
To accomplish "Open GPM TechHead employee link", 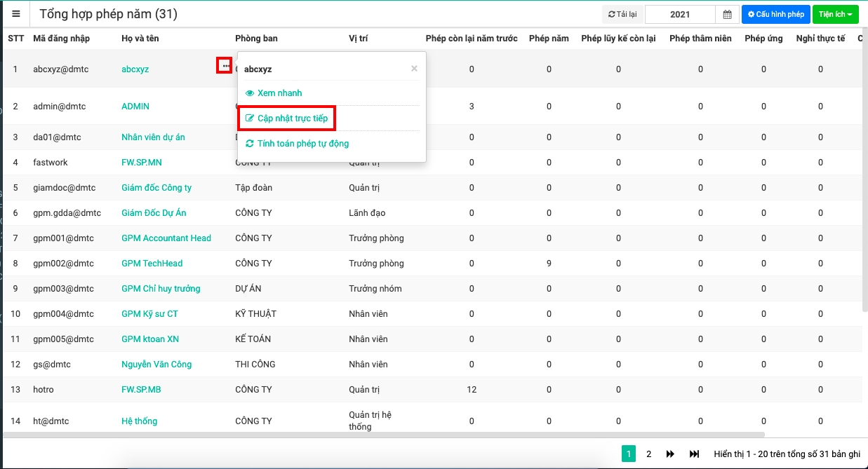I will tap(152, 264).
